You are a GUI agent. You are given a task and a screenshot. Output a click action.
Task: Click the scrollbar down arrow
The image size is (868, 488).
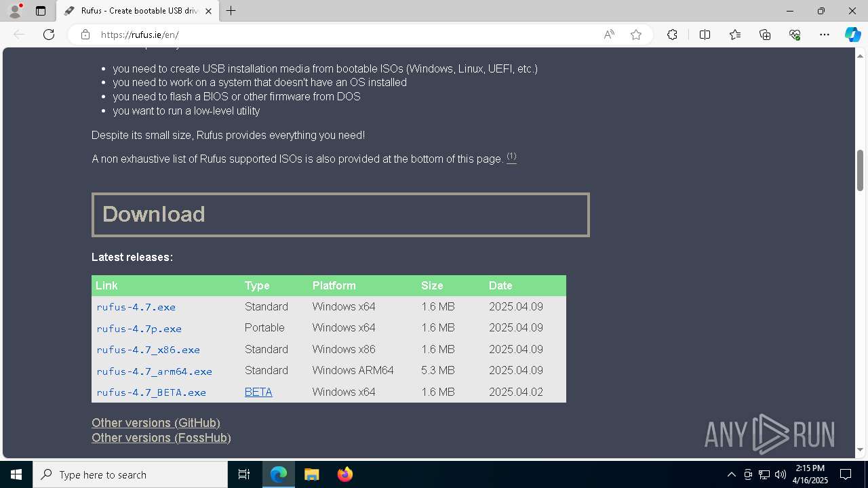(860, 450)
